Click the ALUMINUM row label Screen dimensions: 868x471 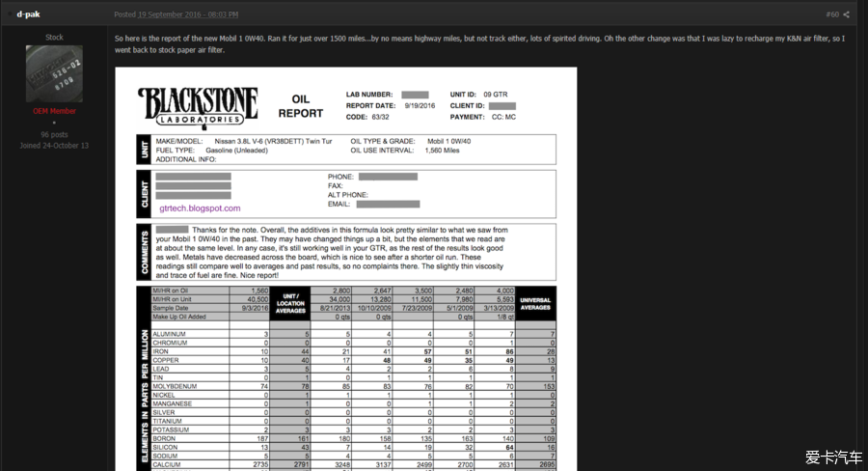click(169, 334)
